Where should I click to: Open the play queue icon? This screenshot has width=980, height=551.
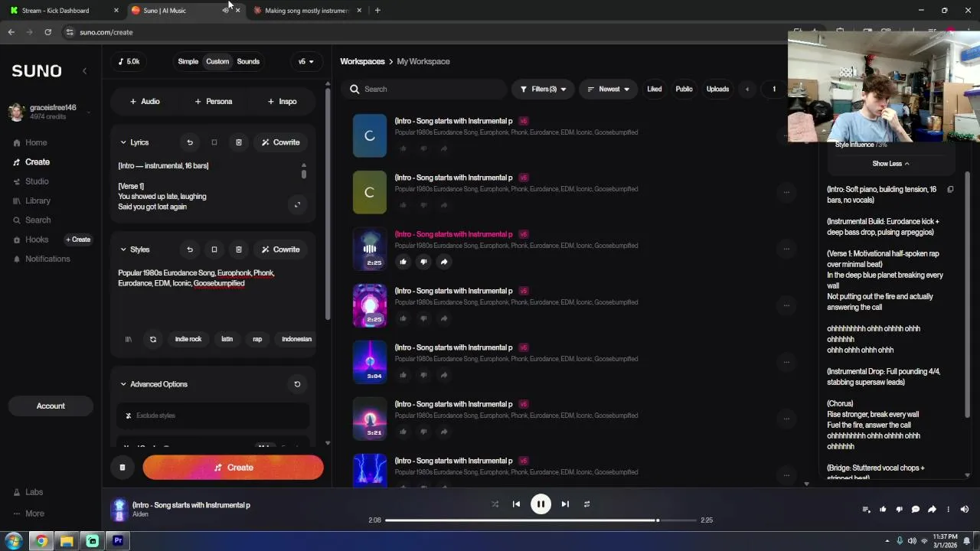coord(866,510)
